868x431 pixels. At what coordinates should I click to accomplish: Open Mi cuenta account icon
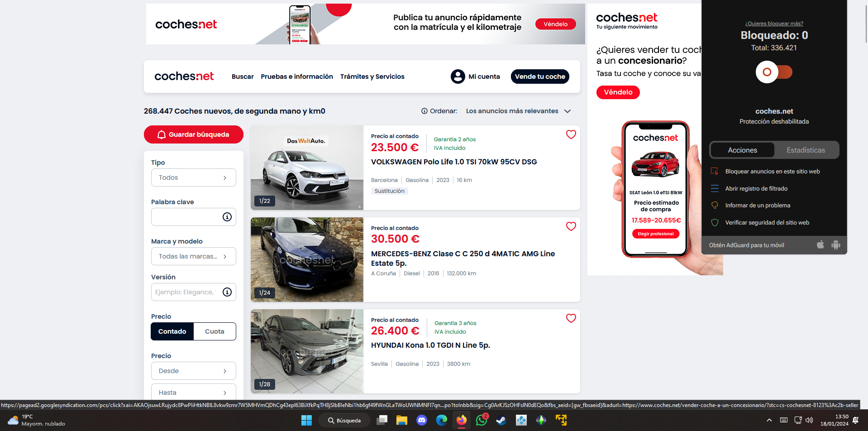click(458, 77)
